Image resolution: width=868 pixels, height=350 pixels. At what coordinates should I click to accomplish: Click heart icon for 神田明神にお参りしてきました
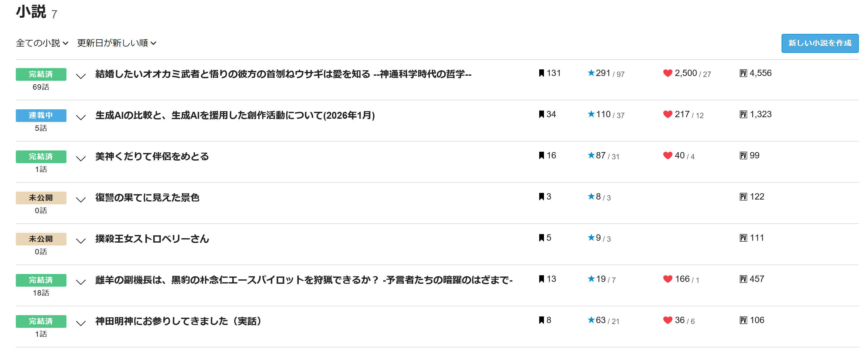(667, 320)
